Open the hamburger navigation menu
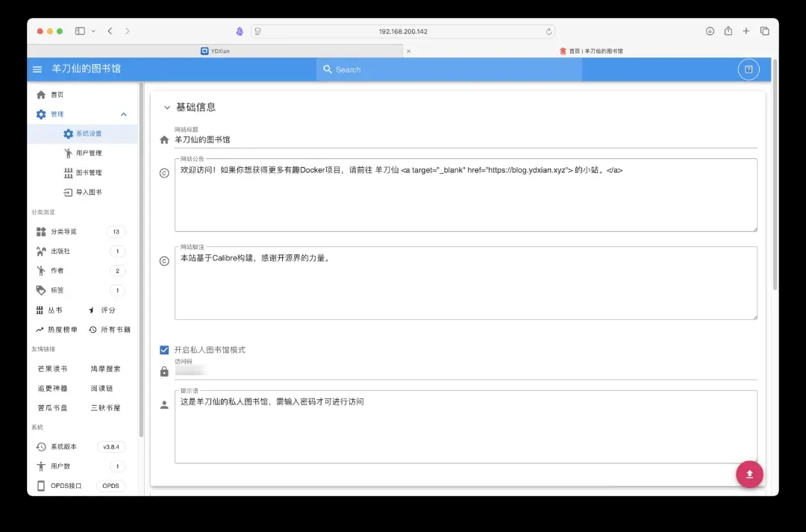Screen dimensions: 806x532 point(37,69)
